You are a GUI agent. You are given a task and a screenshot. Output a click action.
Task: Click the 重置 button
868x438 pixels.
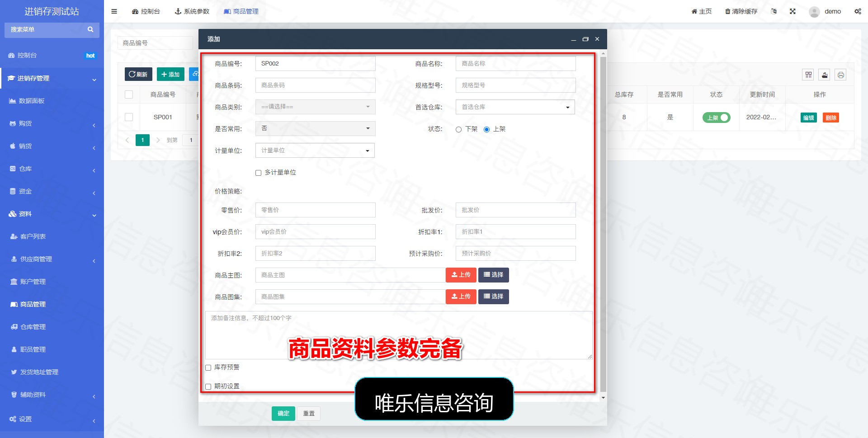(309, 414)
